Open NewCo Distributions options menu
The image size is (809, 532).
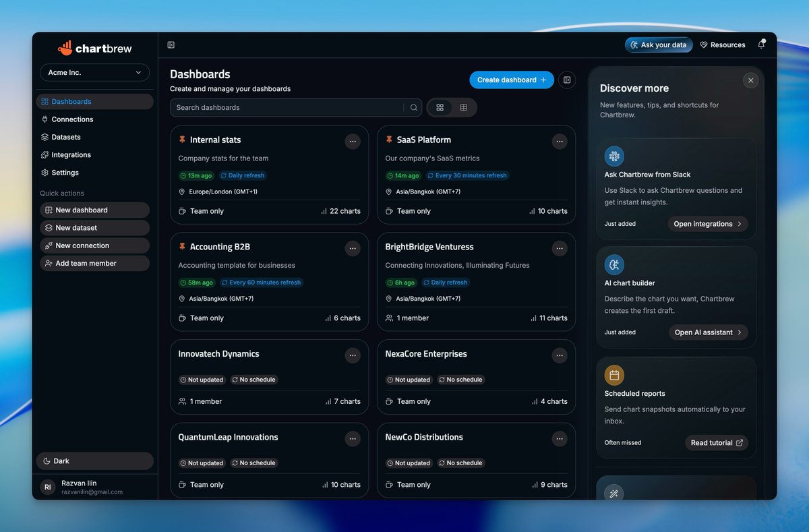click(x=560, y=439)
